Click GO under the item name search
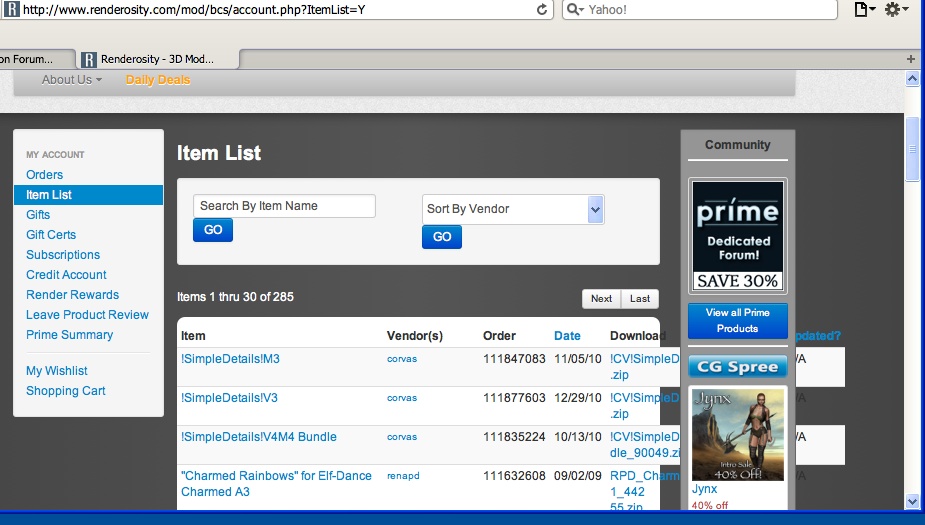This screenshot has width=925, height=525. [213, 230]
